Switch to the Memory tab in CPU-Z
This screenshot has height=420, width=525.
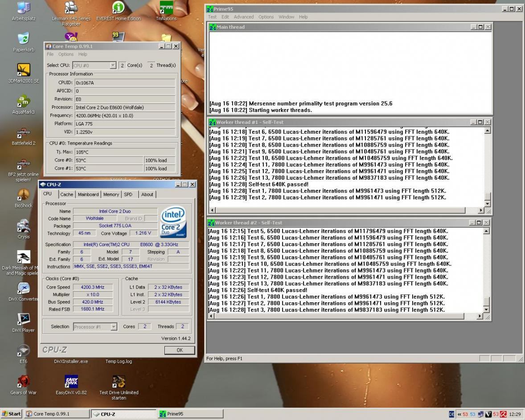[111, 194]
